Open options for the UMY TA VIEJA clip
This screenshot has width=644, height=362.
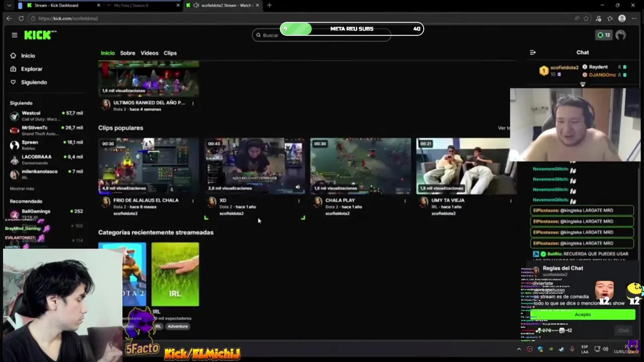[511, 201]
